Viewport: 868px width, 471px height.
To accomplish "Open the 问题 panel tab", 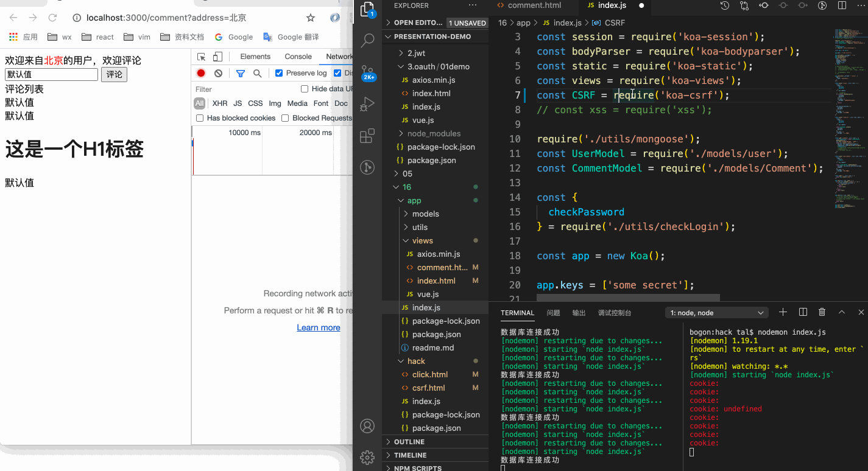I will point(553,313).
